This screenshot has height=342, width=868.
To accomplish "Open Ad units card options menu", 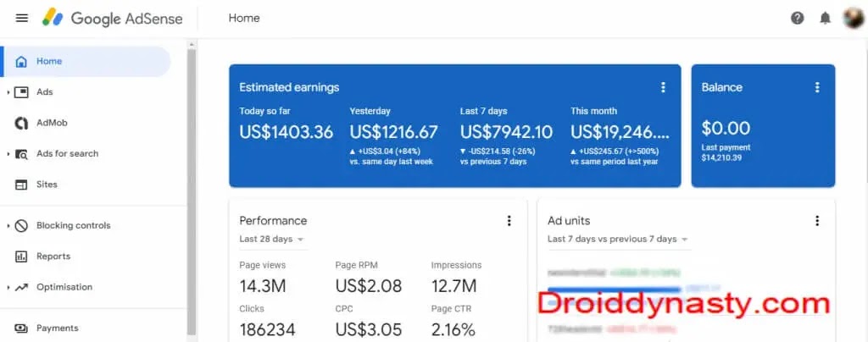I will [x=817, y=221].
